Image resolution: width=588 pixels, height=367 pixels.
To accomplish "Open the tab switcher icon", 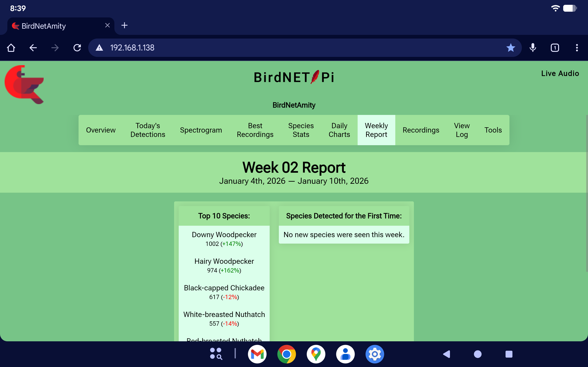I will coord(555,48).
